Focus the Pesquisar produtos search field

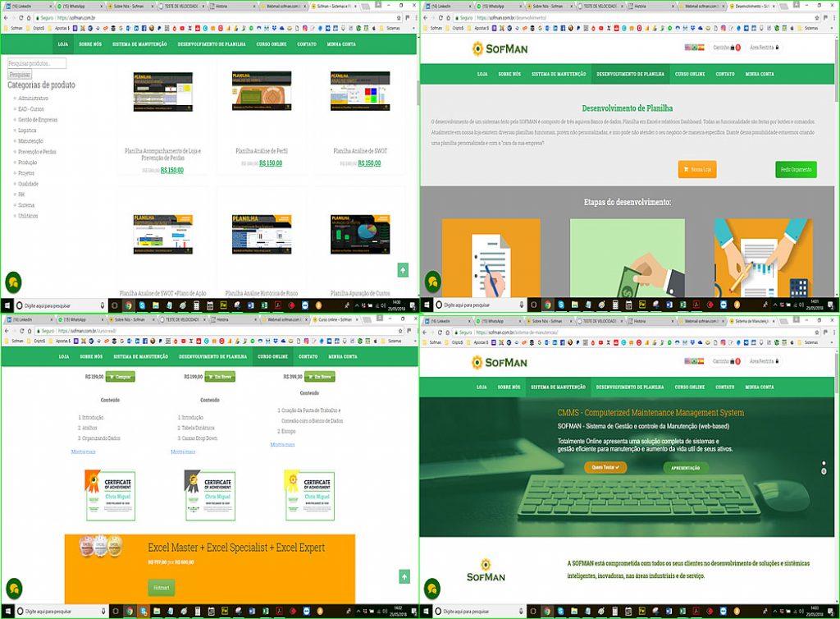click(37, 63)
